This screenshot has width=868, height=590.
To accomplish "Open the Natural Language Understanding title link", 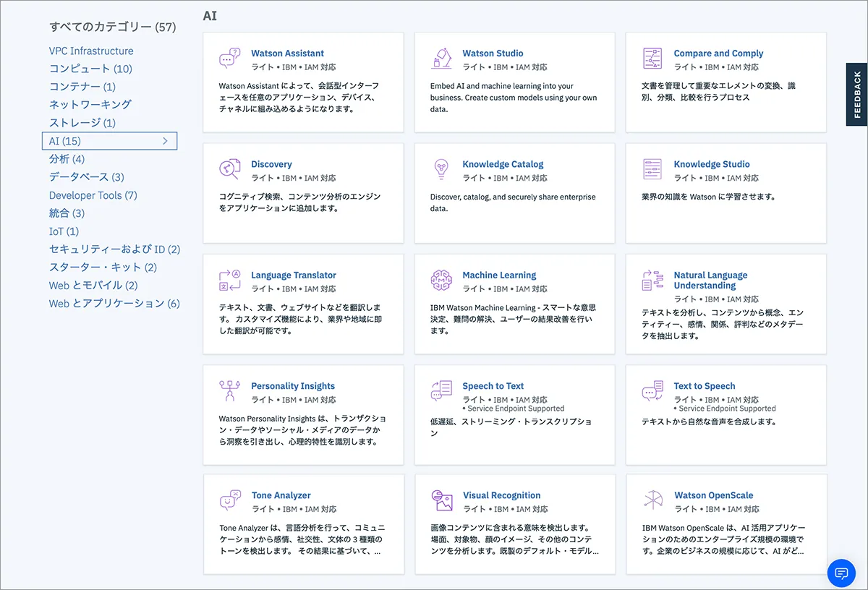I will pos(710,281).
